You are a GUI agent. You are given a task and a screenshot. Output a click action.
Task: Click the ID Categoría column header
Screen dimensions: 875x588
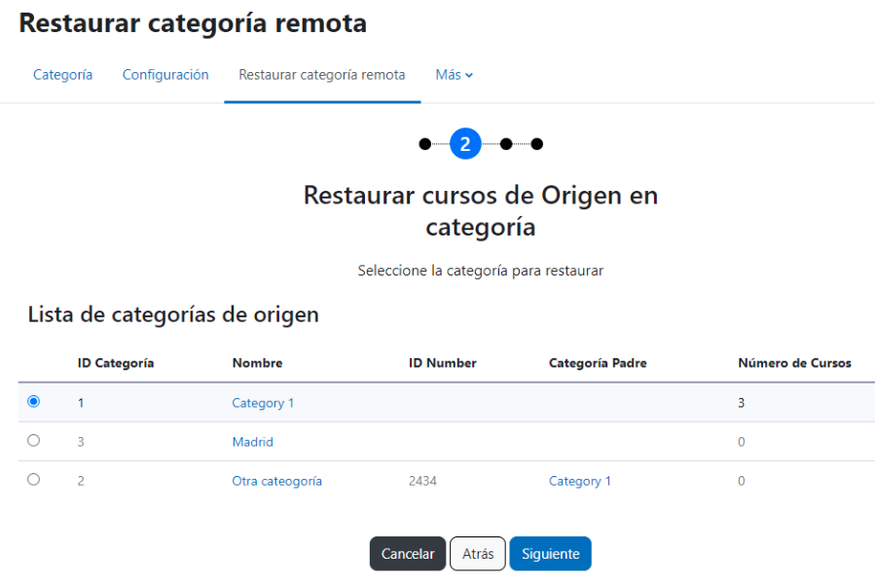click(x=116, y=363)
